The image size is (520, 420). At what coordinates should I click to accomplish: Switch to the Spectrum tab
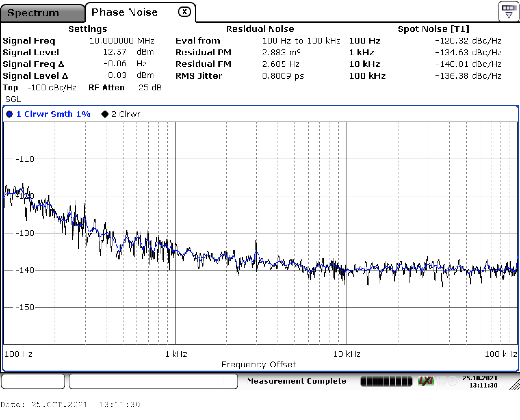point(42,13)
